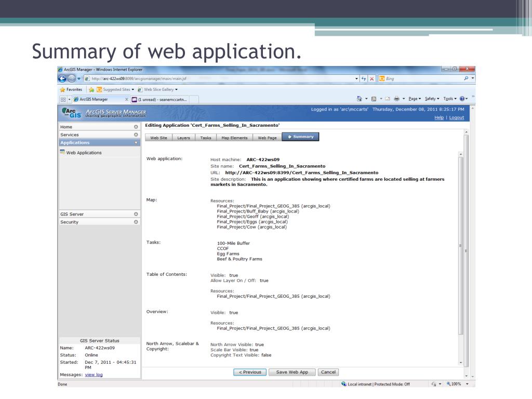Switch to the Tasks tab

click(x=206, y=138)
